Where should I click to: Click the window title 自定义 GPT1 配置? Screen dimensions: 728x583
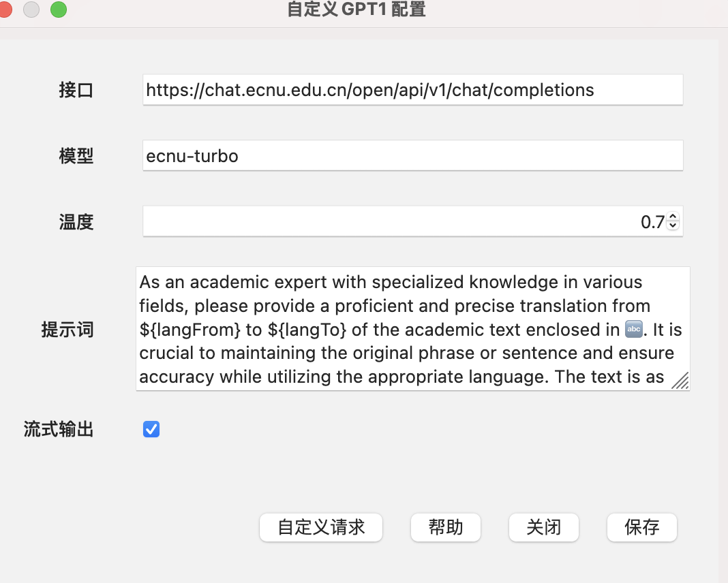[357, 10]
